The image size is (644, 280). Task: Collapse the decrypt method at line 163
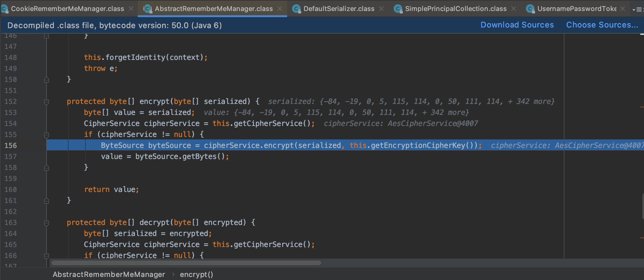pos(47,223)
